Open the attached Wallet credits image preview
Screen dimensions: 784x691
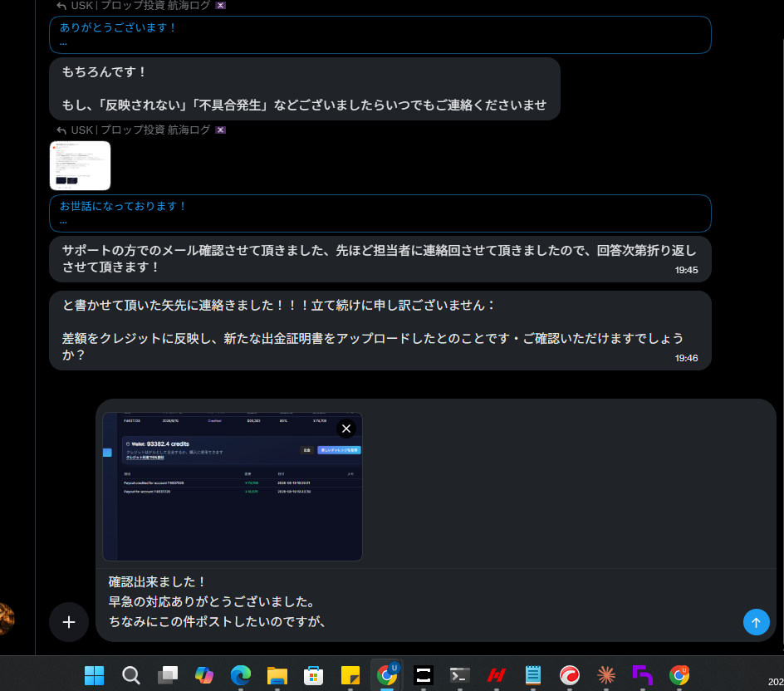[x=233, y=487]
